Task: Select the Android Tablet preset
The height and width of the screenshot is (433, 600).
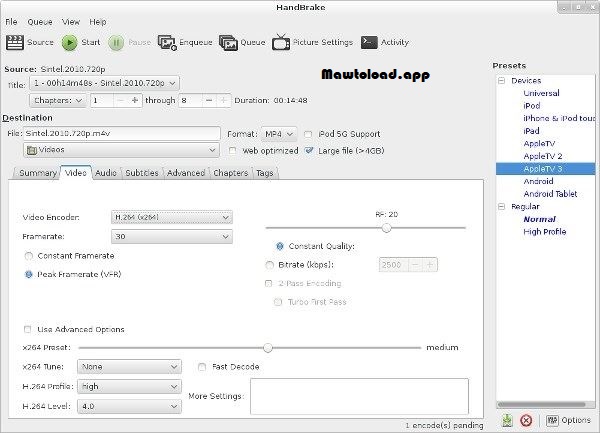Action: pos(550,194)
